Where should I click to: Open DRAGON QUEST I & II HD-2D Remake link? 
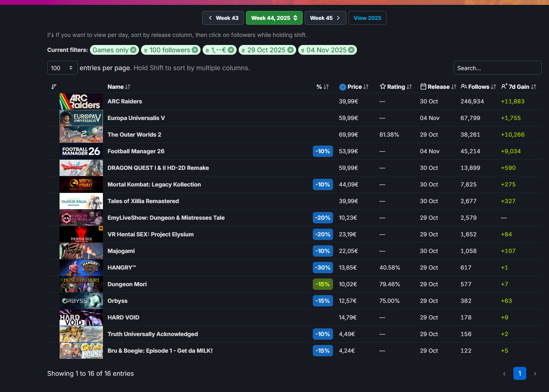tap(158, 168)
